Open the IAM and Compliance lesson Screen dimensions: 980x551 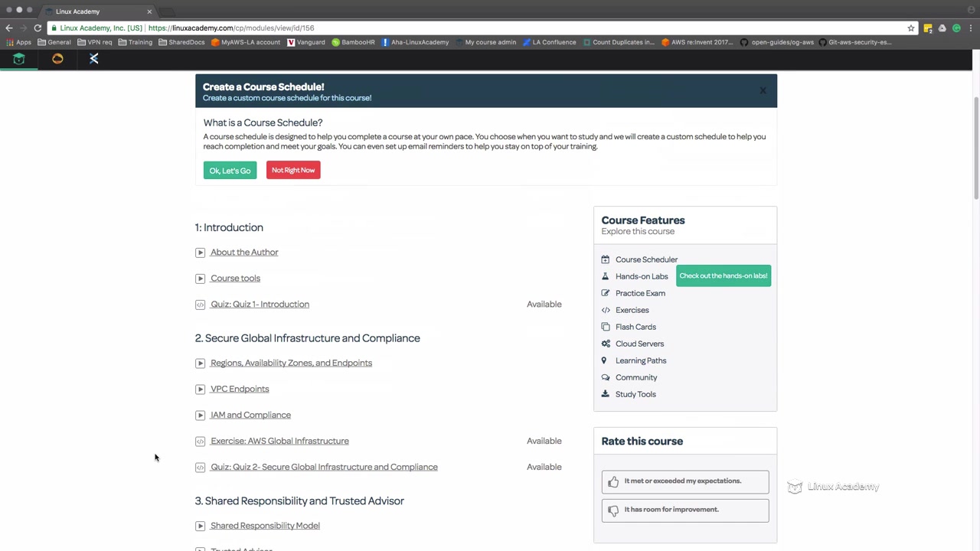click(250, 416)
